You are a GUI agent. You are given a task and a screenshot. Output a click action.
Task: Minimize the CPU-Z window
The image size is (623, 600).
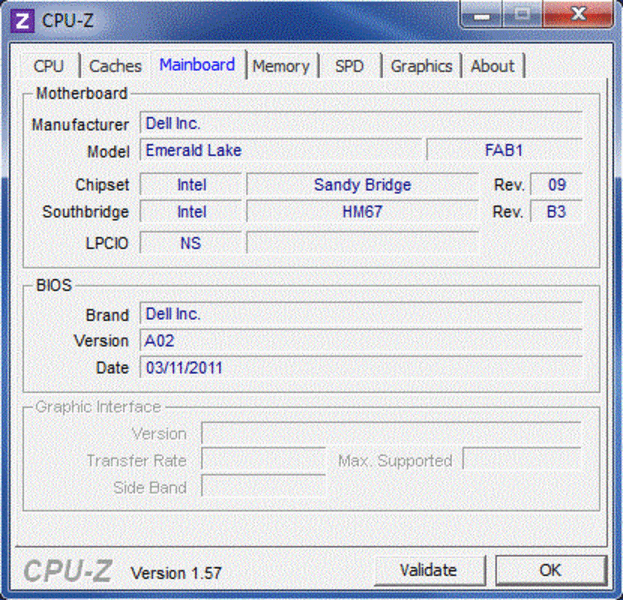482,15
